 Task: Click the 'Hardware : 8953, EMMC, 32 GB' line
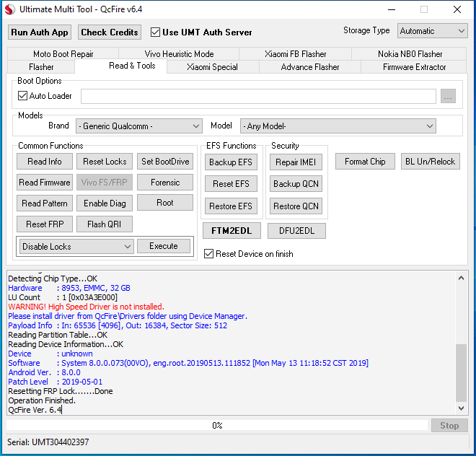pos(69,288)
